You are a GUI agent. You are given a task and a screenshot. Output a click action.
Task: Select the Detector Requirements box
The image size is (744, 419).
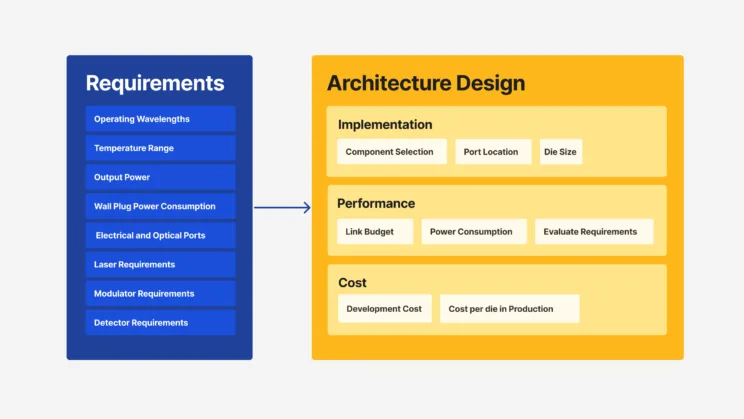160,323
